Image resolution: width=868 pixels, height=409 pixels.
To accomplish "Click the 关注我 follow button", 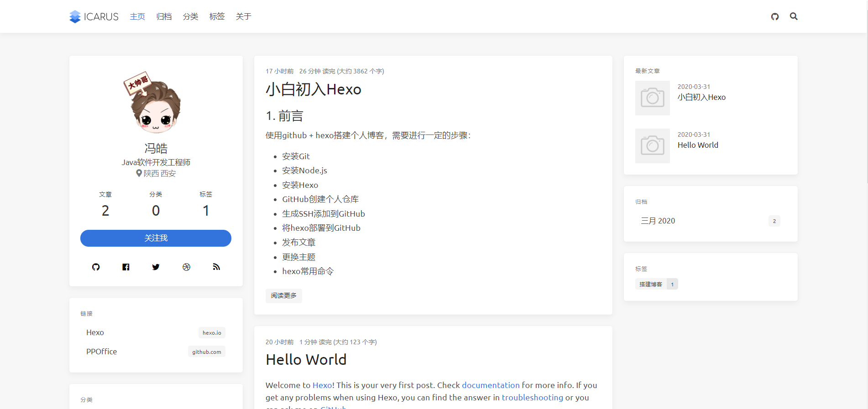I will click(156, 238).
